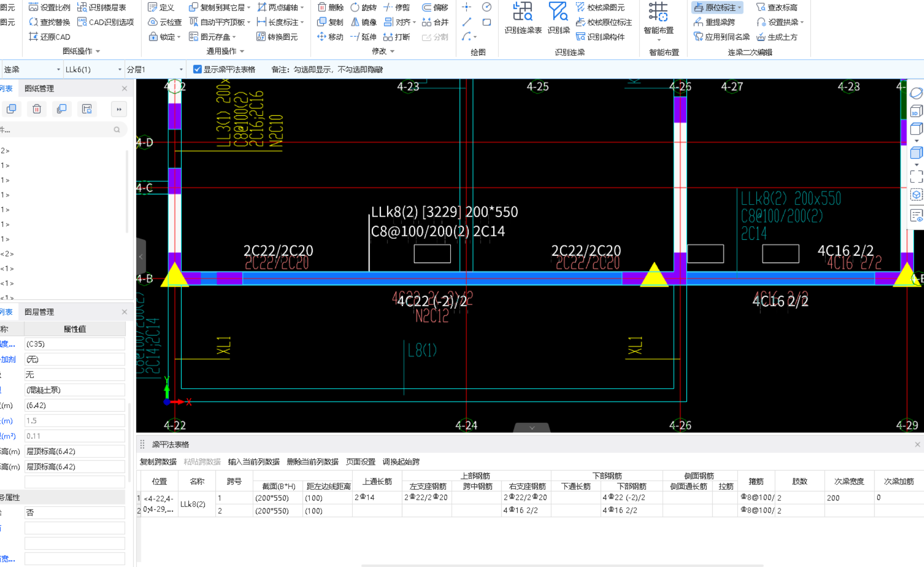Viewport: 924px width, 567px height.
Task: Click 删除当前列数据 button
Action: [x=313, y=461]
